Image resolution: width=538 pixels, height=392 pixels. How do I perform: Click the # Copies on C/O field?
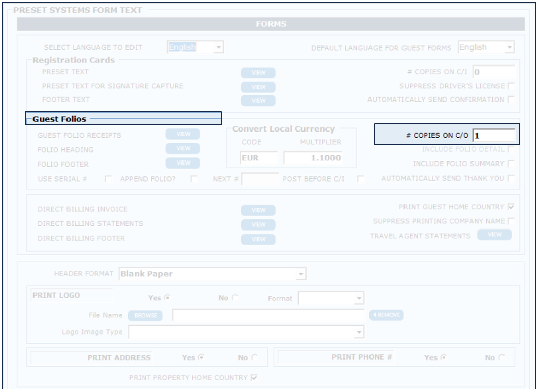tap(493, 136)
